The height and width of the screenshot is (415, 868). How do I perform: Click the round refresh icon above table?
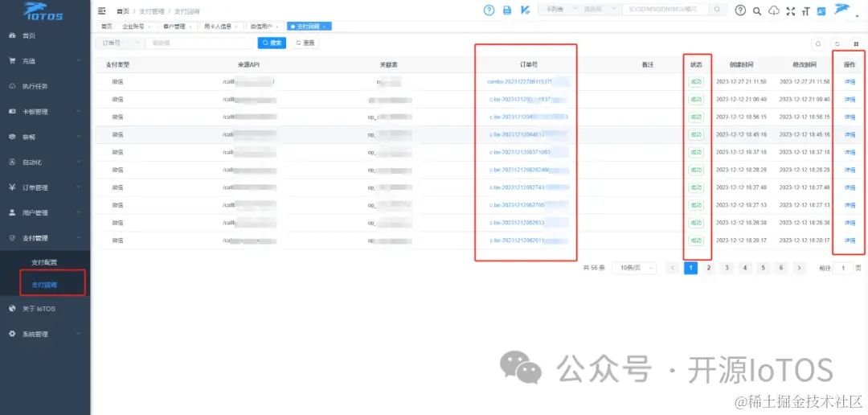837,43
